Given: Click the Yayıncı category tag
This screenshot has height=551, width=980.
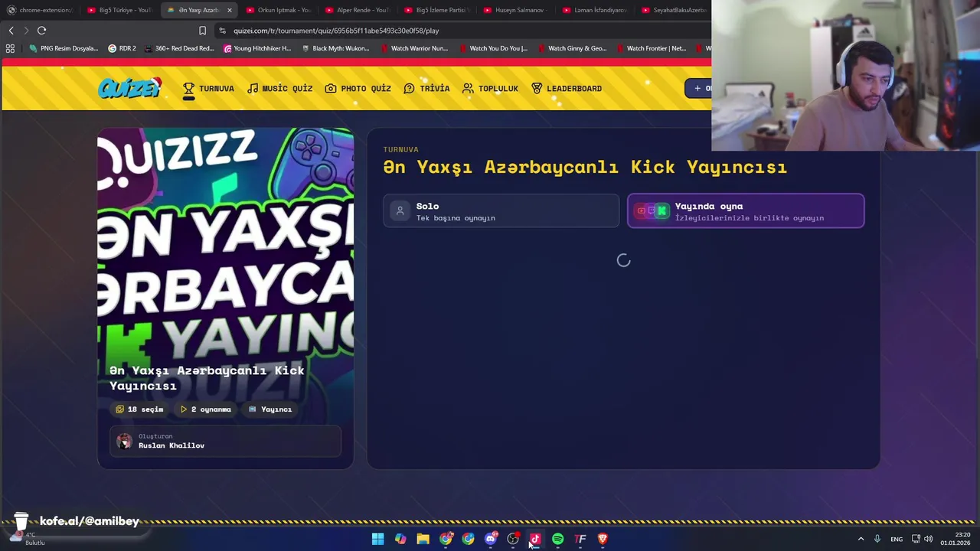Looking at the screenshot, I should point(270,409).
